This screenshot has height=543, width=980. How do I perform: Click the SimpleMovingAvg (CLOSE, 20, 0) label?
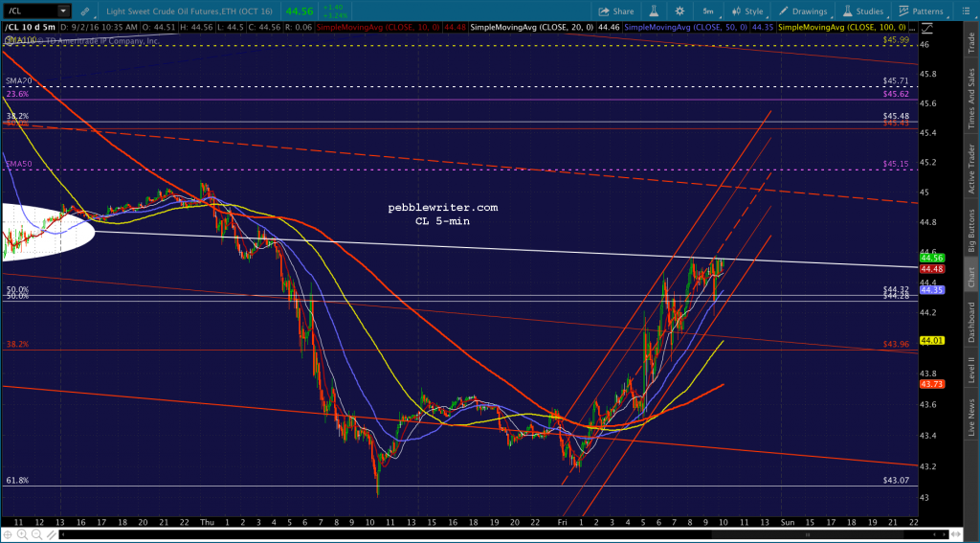click(532, 28)
